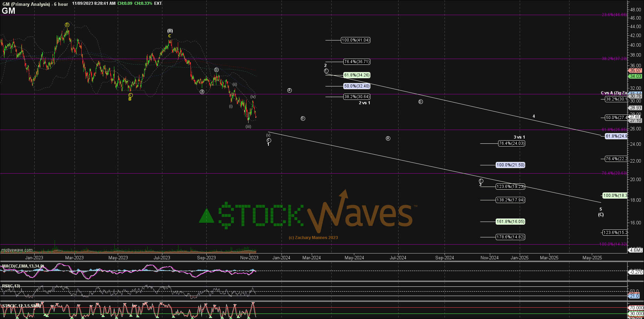Click the (ii) subwave label
This screenshot has width=644, height=319.
point(234,84)
